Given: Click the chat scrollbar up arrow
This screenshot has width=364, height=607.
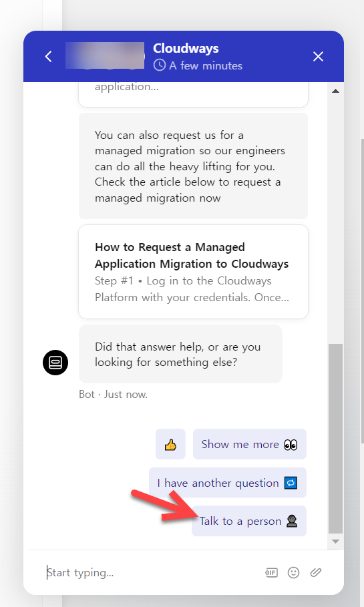Looking at the screenshot, I should [x=335, y=91].
